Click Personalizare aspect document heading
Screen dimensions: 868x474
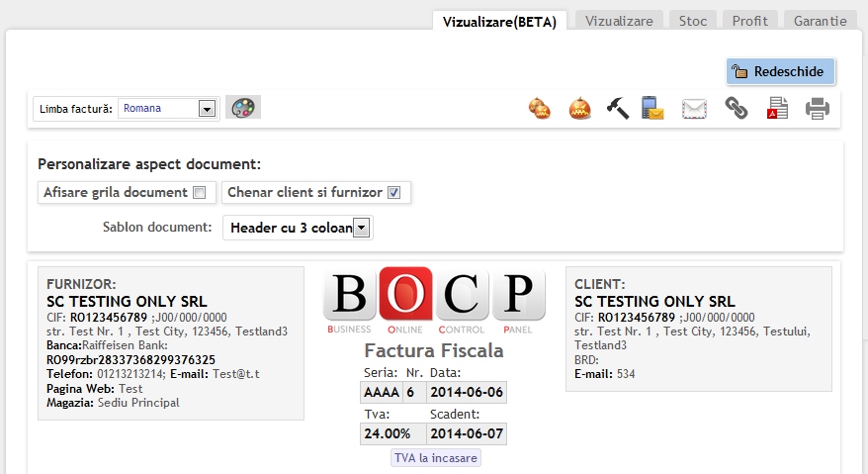[x=149, y=164]
